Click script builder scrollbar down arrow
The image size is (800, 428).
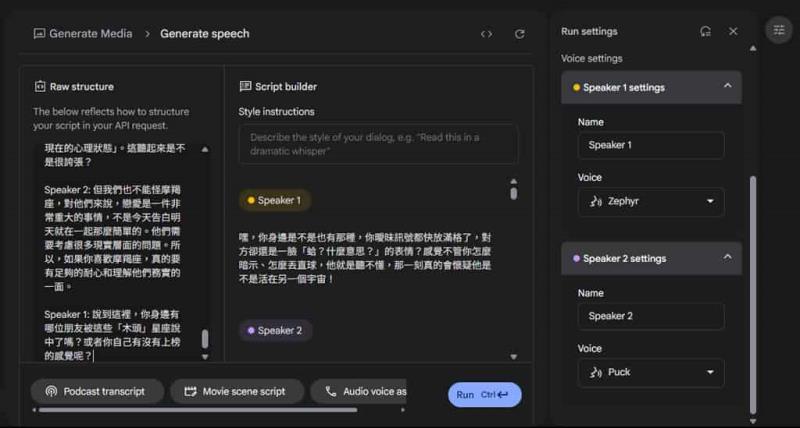pos(514,357)
